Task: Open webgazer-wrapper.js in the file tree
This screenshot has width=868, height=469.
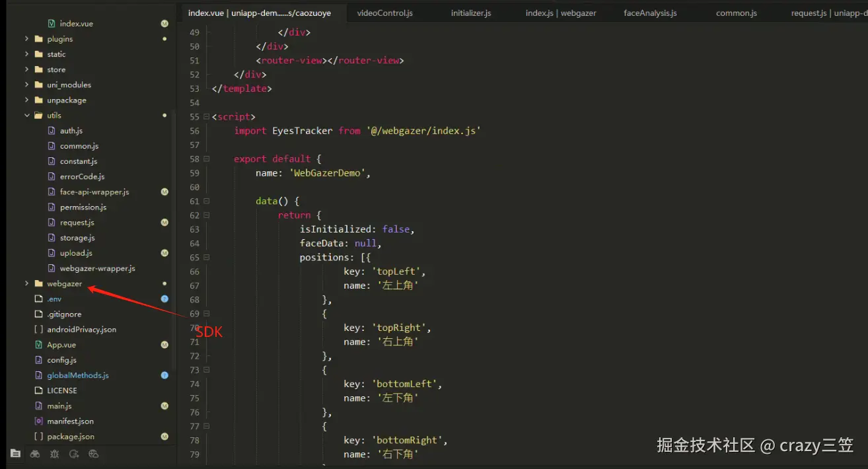Action: click(97, 269)
